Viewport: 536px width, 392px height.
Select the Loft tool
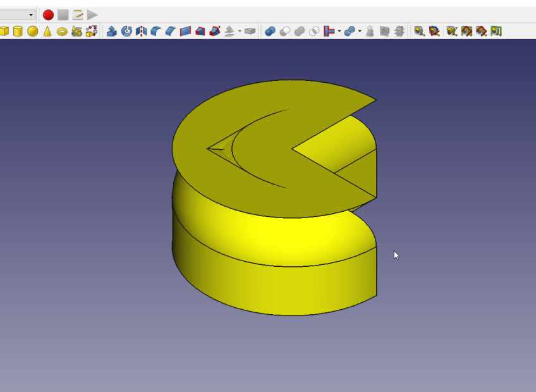point(200,32)
